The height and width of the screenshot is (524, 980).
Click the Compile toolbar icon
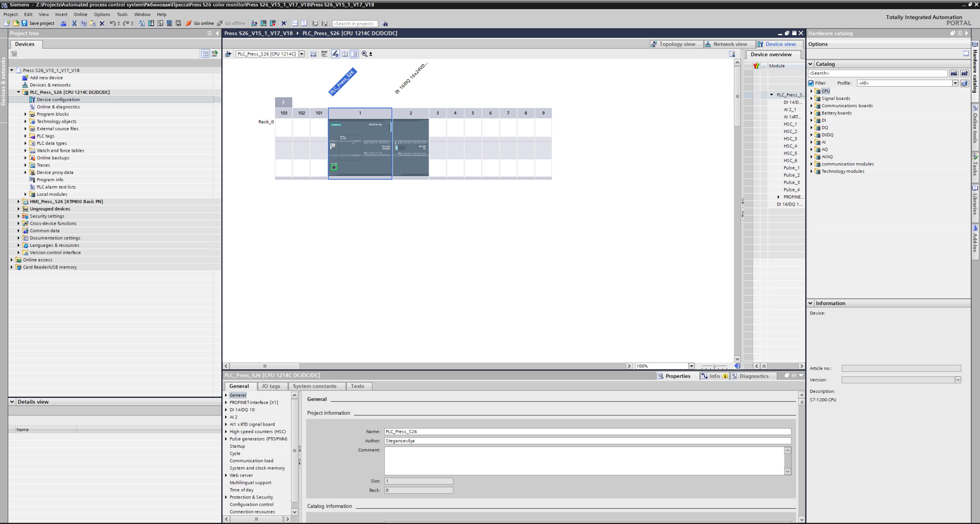click(x=142, y=23)
